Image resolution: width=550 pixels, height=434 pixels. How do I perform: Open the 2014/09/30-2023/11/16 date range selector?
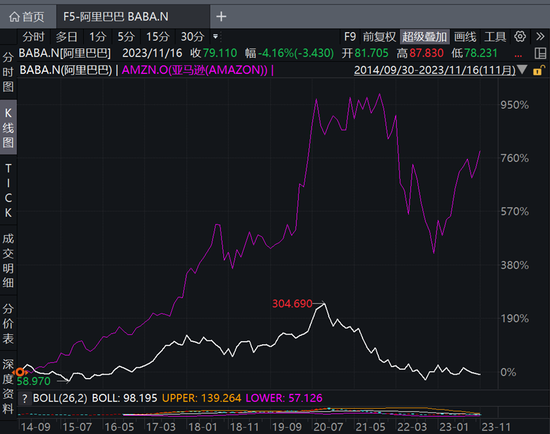coord(435,70)
